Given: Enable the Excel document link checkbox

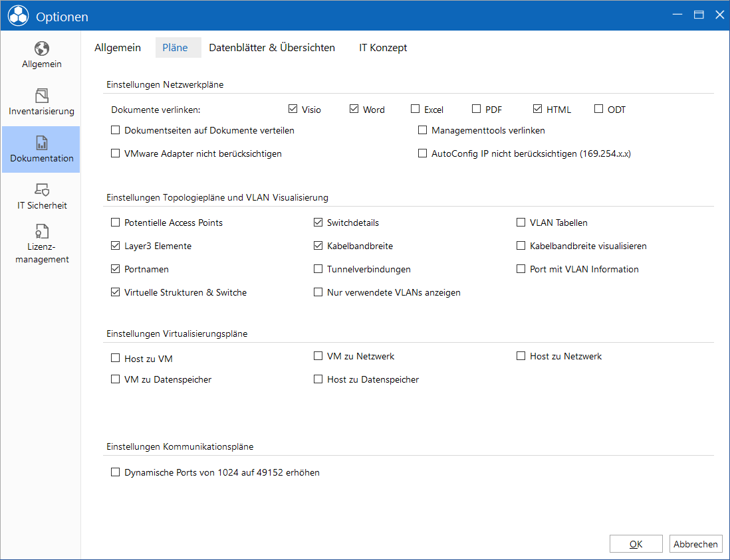Looking at the screenshot, I should (x=416, y=109).
